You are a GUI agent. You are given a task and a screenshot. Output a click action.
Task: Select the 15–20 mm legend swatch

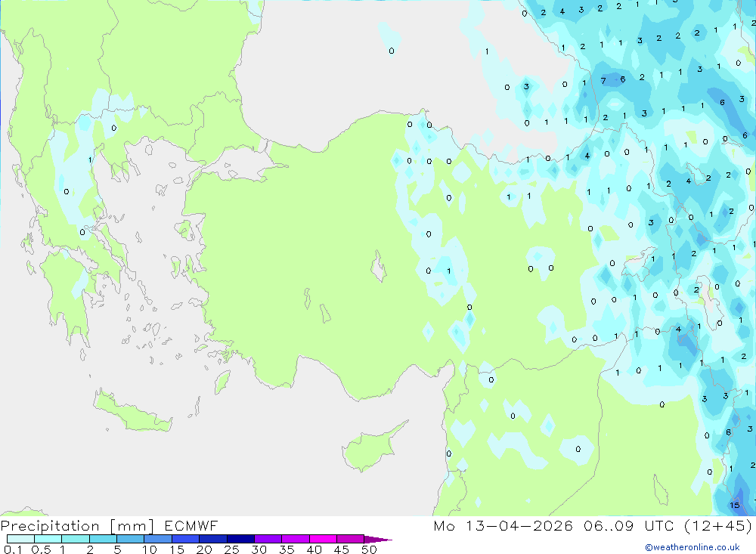tap(185, 539)
